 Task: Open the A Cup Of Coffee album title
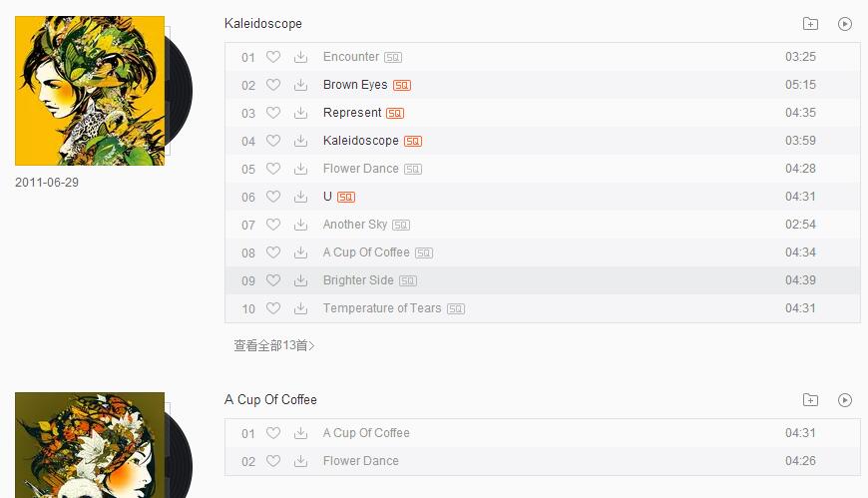pyautogui.click(x=270, y=400)
